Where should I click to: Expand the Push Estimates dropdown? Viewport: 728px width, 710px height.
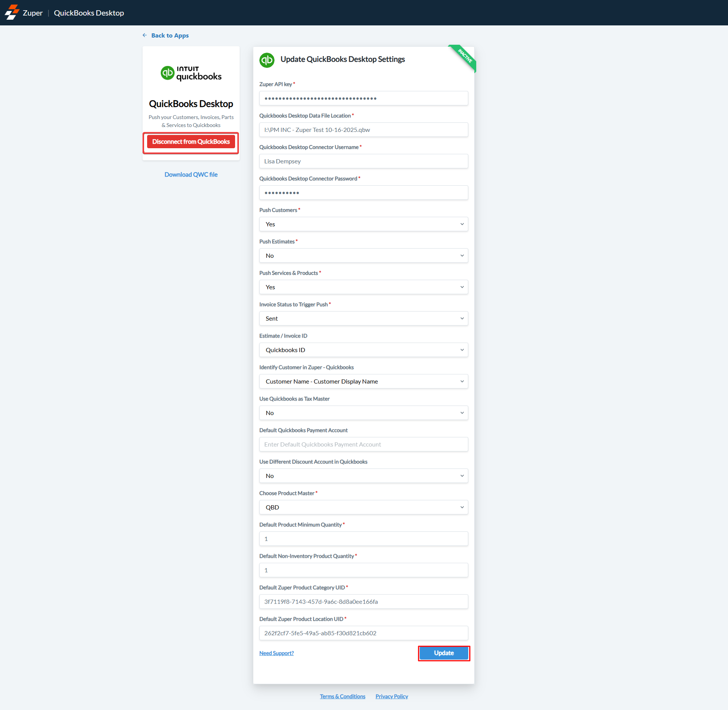(363, 255)
